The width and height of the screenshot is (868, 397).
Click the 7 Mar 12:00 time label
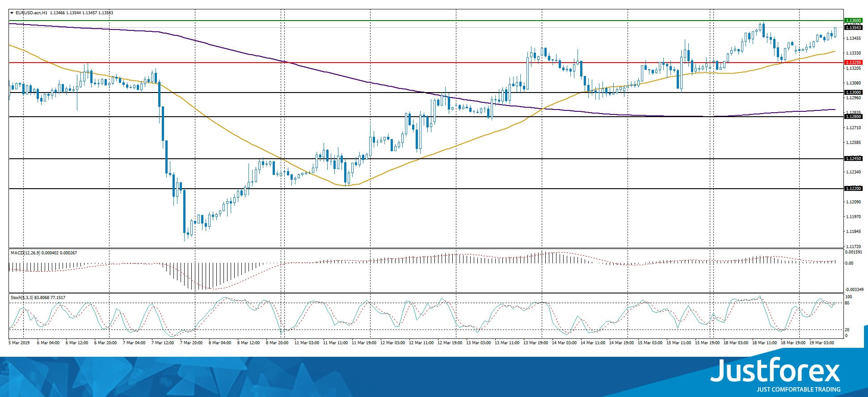point(163,343)
